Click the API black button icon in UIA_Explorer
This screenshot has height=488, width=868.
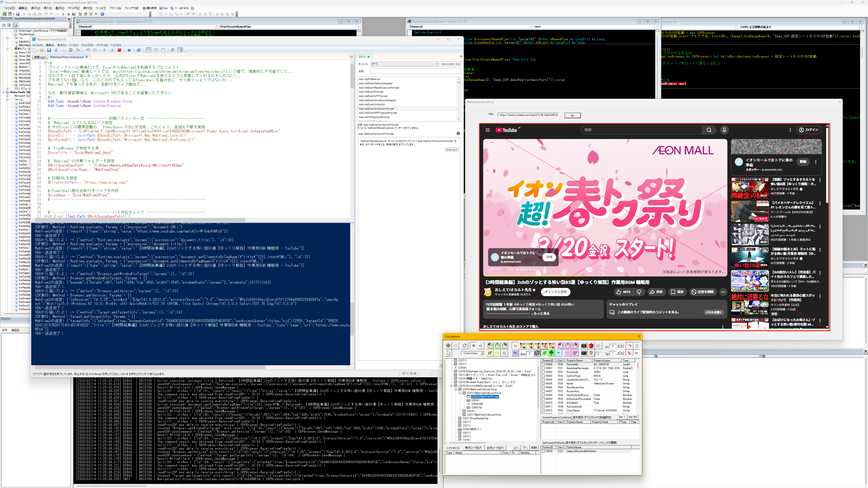coord(584,353)
